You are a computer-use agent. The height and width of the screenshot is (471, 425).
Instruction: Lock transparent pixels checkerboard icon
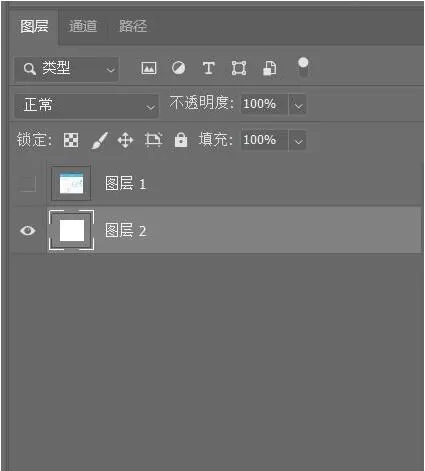71,140
